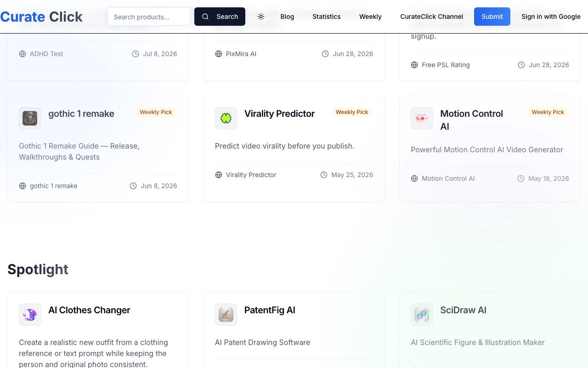Toggle the light/dark theme sun icon
The image size is (588, 368).
click(x=261, y=17)
